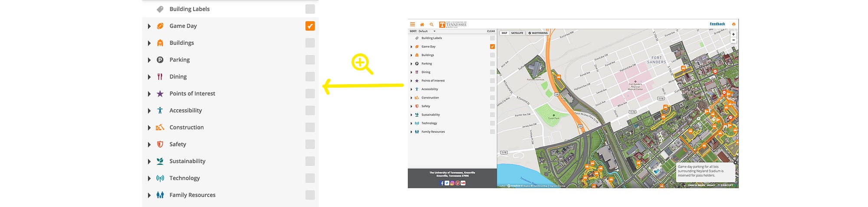Image resolution: width=868 pixels, height=207 pixels.
Task: Click the "Technology" label in enlarged panel
Action: point(184,178)
